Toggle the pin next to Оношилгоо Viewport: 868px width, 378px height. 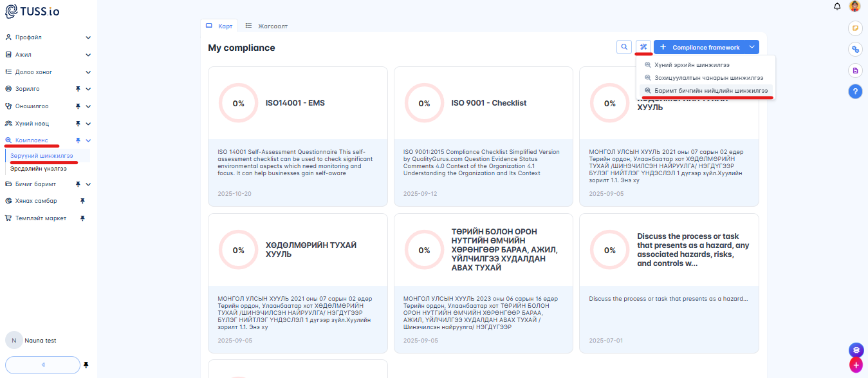[x=77, y=106]
